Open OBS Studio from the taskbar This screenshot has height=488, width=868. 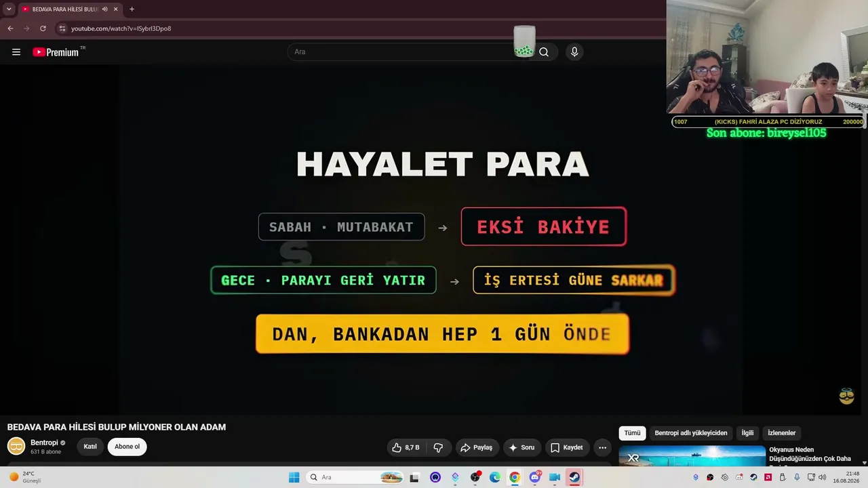[x=475, y=477]
